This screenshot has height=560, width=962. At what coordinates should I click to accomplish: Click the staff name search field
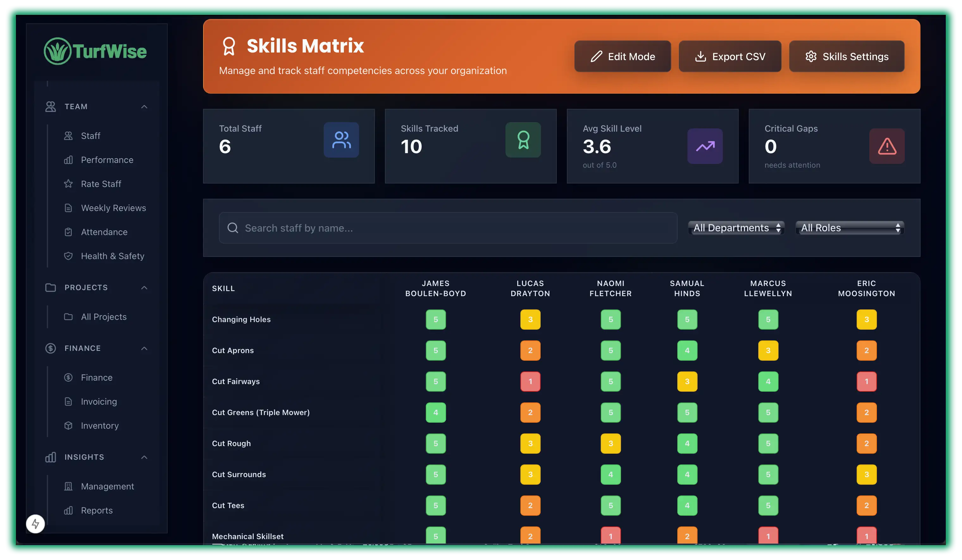click(x=447, y=227)
